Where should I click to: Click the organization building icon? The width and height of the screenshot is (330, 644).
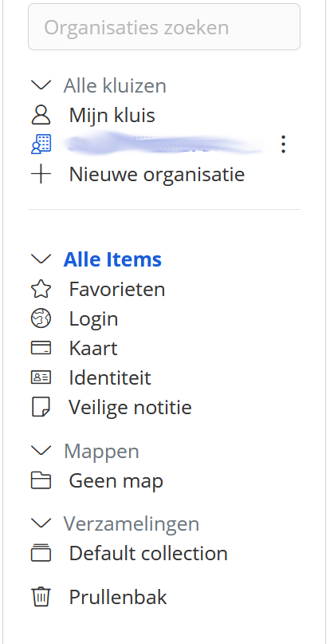(41, 144)
